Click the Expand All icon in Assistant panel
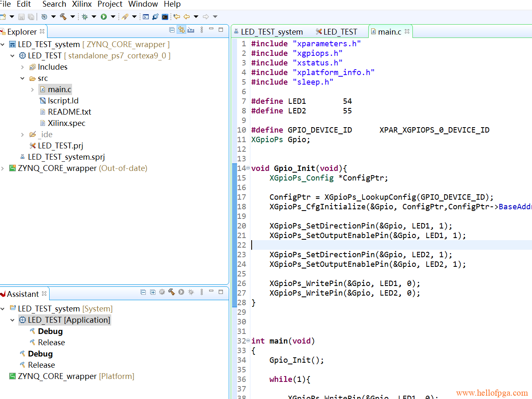This screenshot has width=532, height=399. pyautogui.click(x=152, y=292)
